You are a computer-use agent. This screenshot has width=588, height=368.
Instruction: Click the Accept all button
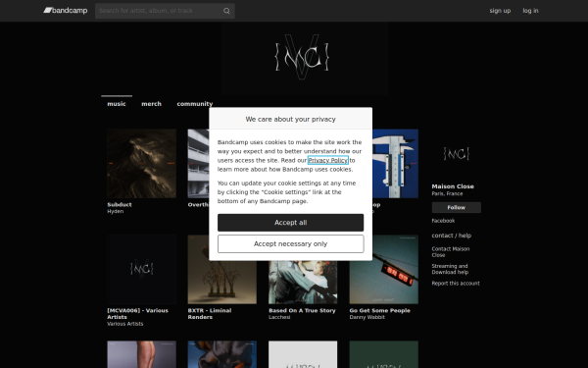(291, 223)
